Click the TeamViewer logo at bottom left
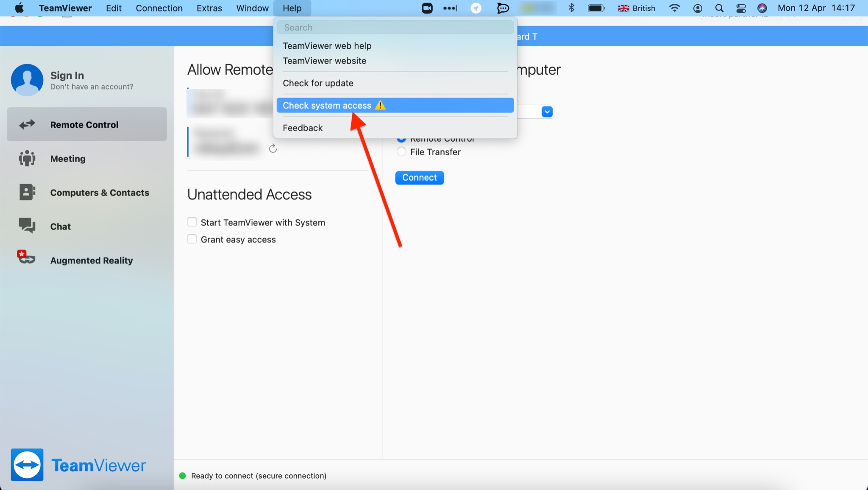The width and height of the screenshot is (868, 490). [x=27, y=465]
